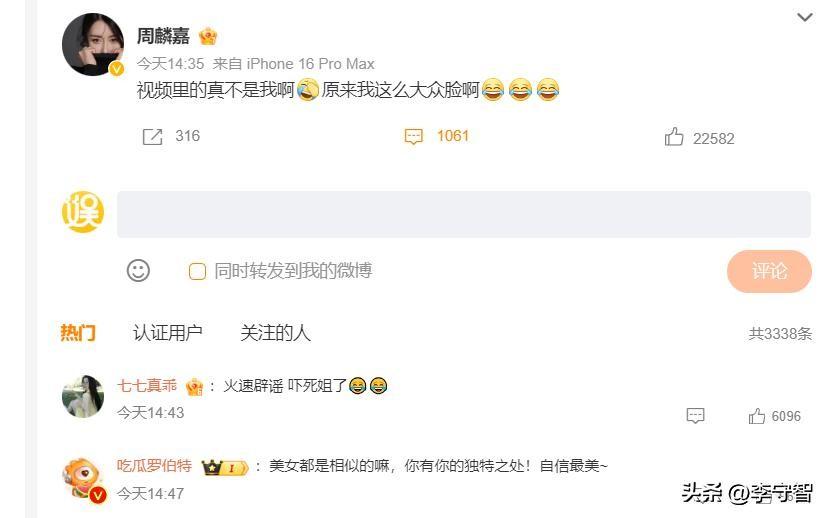Open comments via the 1061 comment icon
Viewport: 828px width, 518px height.
413,137
